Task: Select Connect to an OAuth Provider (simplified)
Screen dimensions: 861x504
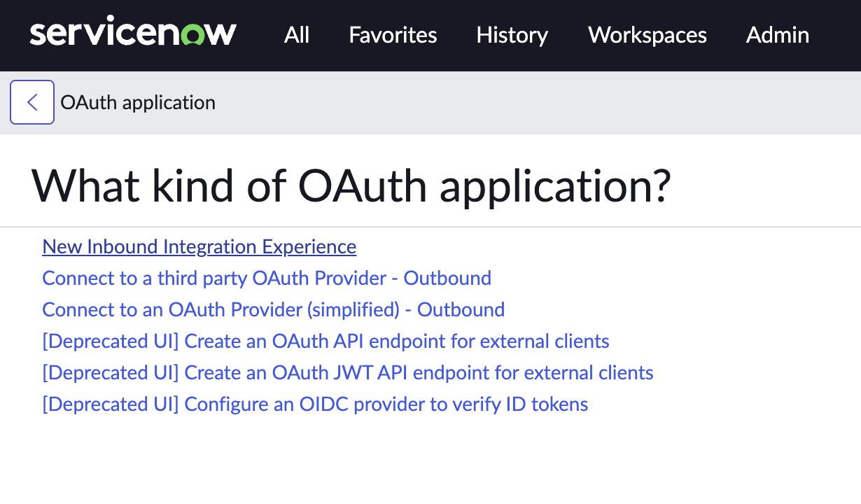Action: click(274, 309)
